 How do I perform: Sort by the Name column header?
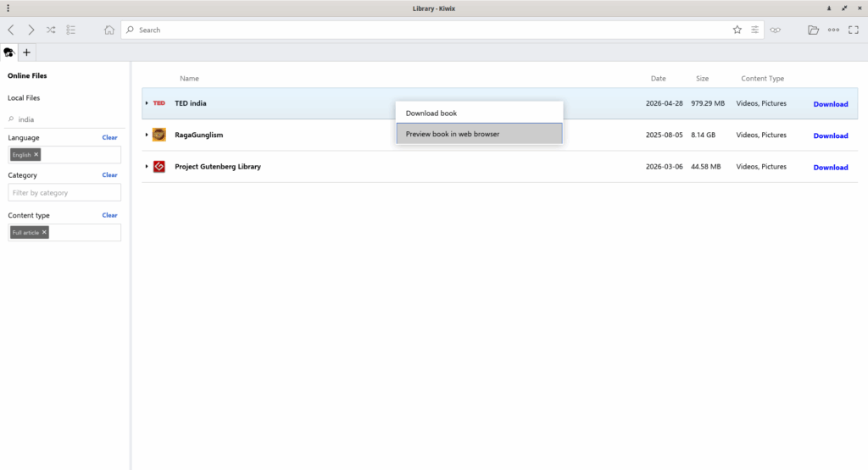pos(189,79)
